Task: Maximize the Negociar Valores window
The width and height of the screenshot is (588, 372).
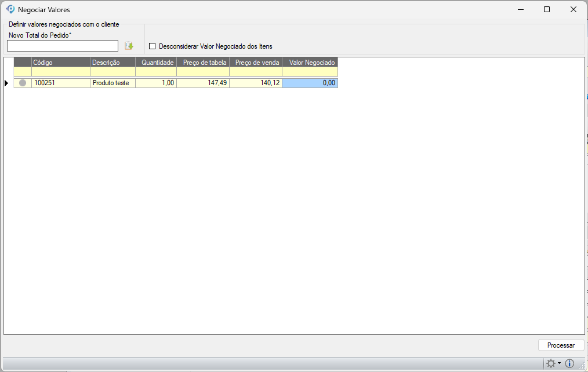Action: [546, 9]
